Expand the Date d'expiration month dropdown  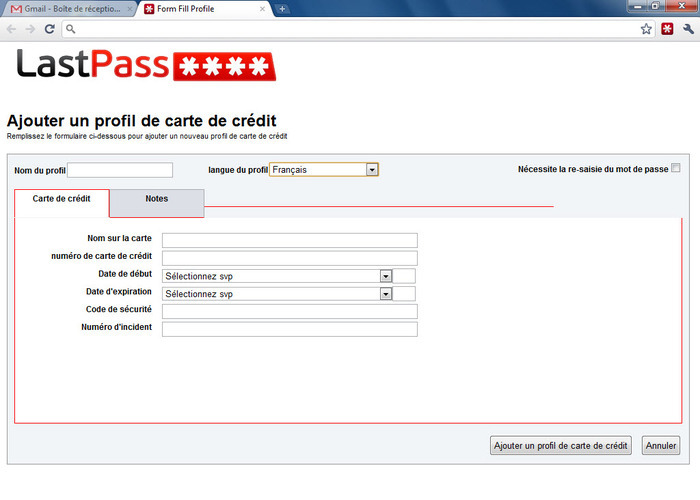(x=277, y=294)
